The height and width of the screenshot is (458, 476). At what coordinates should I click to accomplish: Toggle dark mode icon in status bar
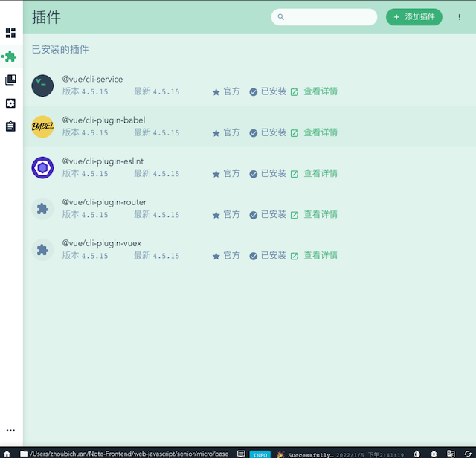pyautogui.click(x=416, y=454)
